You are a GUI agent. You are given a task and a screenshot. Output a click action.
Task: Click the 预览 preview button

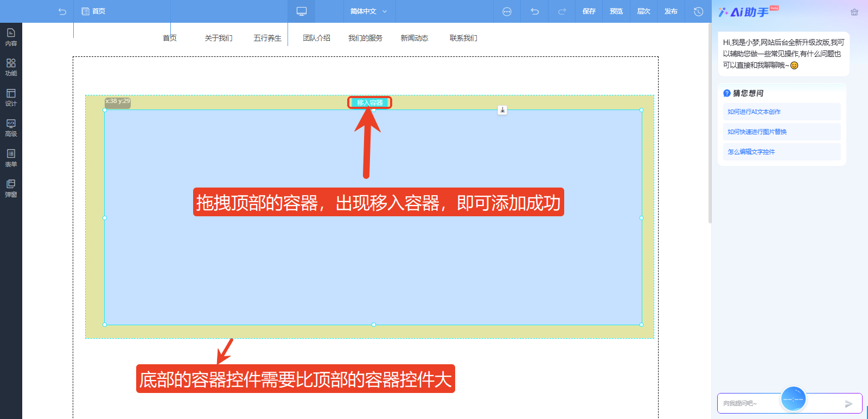[616, 11]
